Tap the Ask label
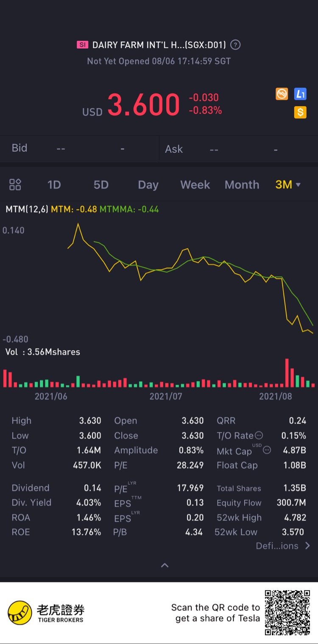 pos(174,149)
